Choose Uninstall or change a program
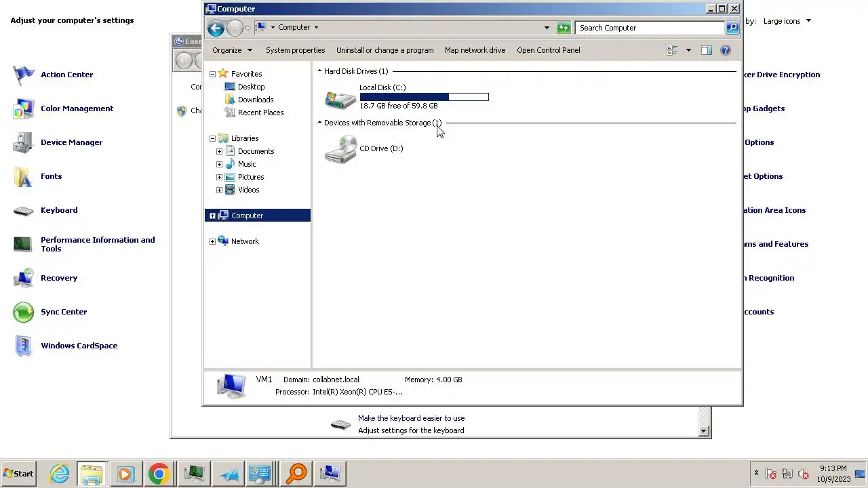 pyautogui.click(x=384, y=50)
